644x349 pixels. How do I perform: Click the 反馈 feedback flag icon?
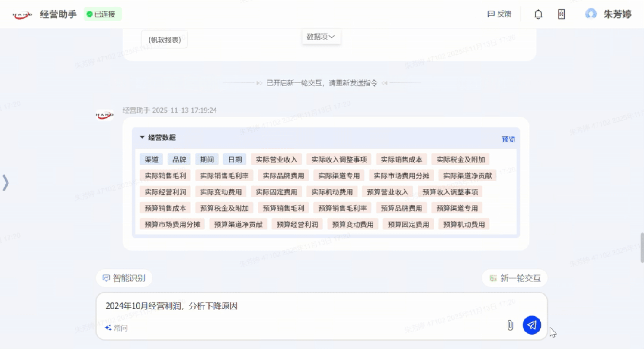(491, 14)
